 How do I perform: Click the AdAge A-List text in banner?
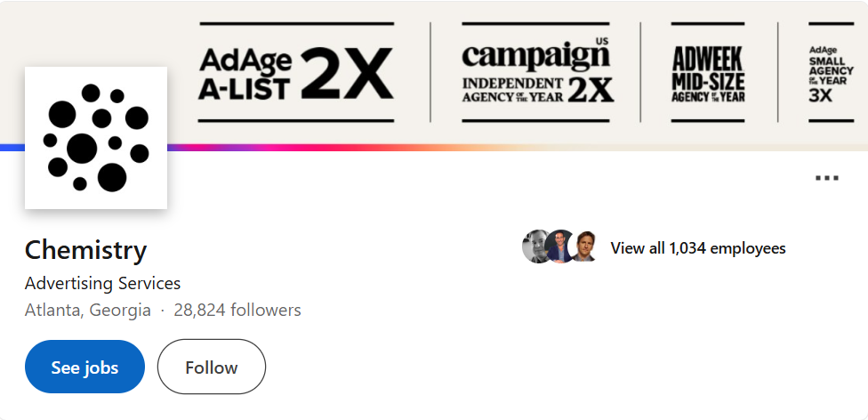coord(245,72)
